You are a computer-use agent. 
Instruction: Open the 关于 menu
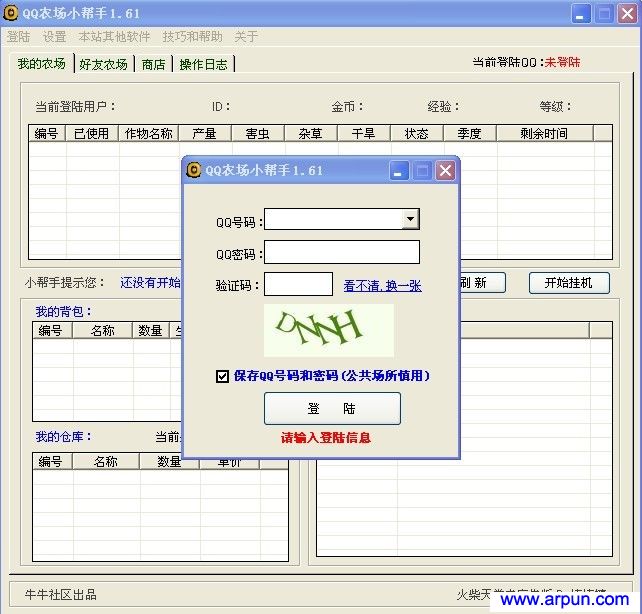pyautogui.click(x=246, y=37)
